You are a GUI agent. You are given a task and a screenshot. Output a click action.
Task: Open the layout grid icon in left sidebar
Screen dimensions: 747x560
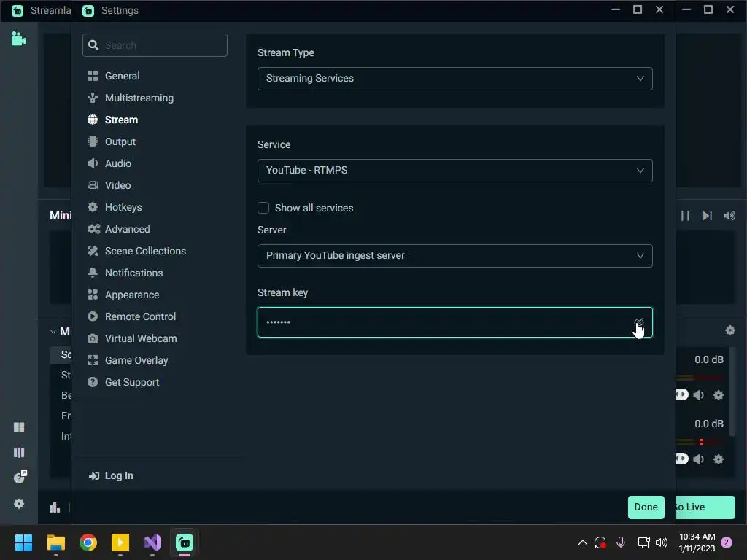[19, 427]
